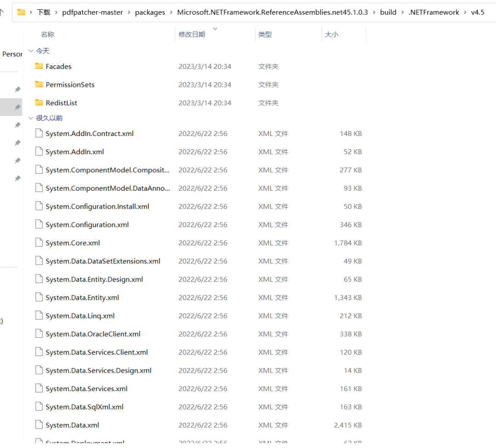Viewport: 496px width, 448px height.
Task: Click the System.Data.Entity.xml file icon
Action: [39, 297]
